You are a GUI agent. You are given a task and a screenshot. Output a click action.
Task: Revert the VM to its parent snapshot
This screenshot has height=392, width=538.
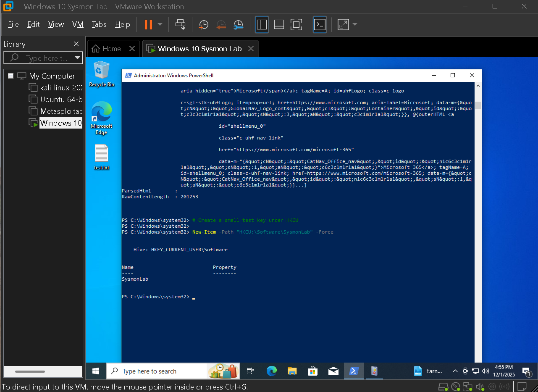click(x=221, y=24)
